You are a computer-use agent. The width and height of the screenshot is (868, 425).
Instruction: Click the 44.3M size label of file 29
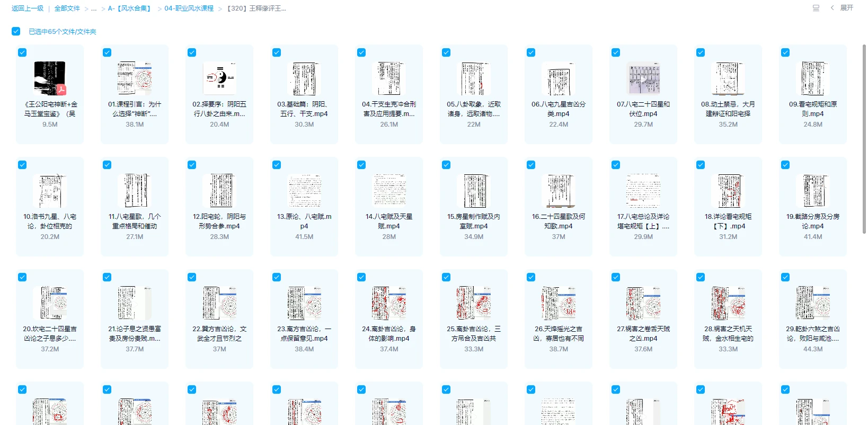pyautogui.click(x=813, y=349)
